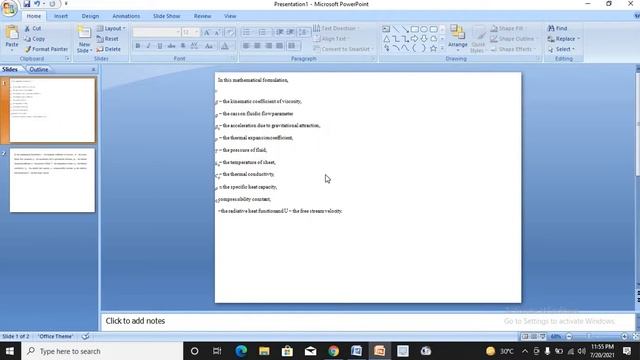
Task: Open the font name combo box
Action: point(156,32)
